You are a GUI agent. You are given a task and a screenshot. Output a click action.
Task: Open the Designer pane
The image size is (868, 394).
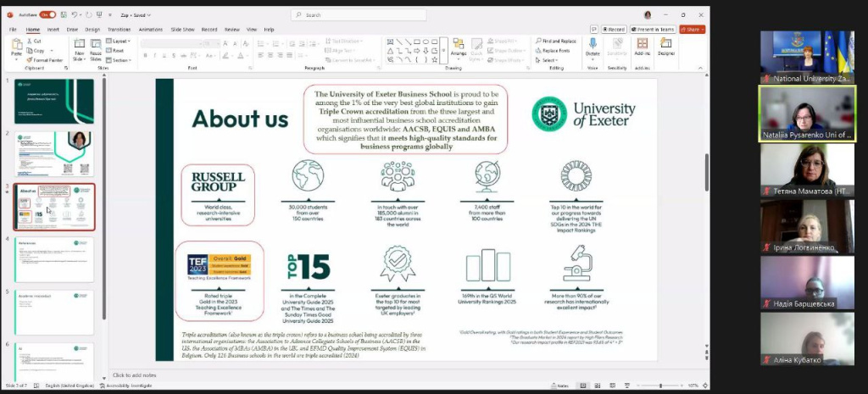coord(666,47)
